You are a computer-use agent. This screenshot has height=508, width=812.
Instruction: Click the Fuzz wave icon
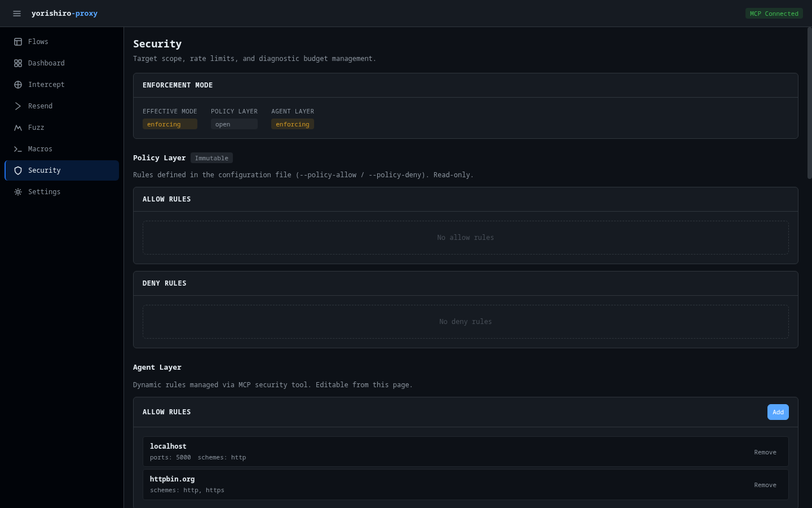[x=18, y=128]
